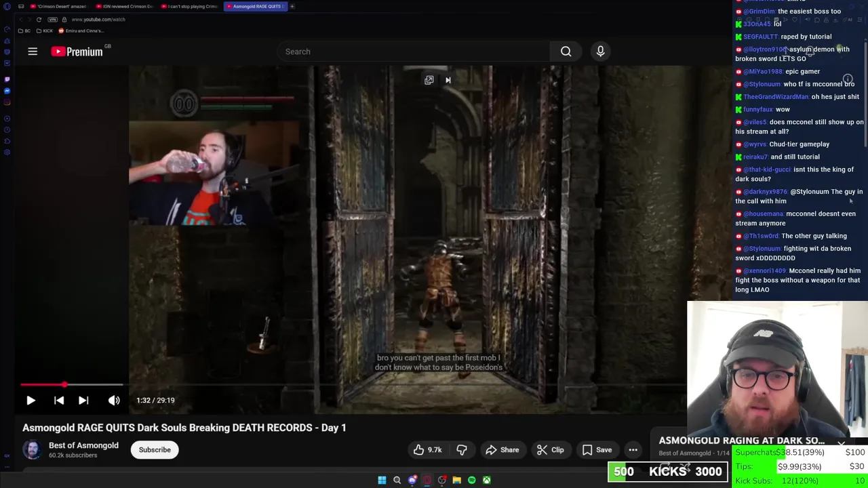
Task: Open more actions three-dot menu
Action: click(x=633, y=450)
